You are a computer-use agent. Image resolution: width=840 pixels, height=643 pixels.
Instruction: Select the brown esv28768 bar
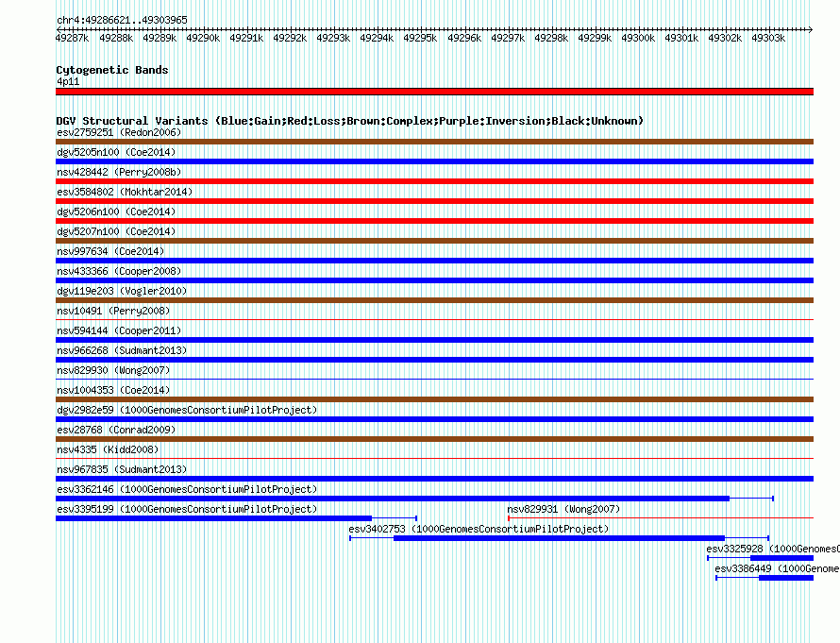pos(434,439)
